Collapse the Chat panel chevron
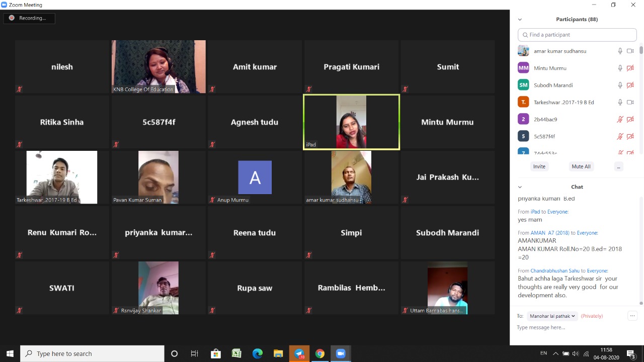 point(520,187)
